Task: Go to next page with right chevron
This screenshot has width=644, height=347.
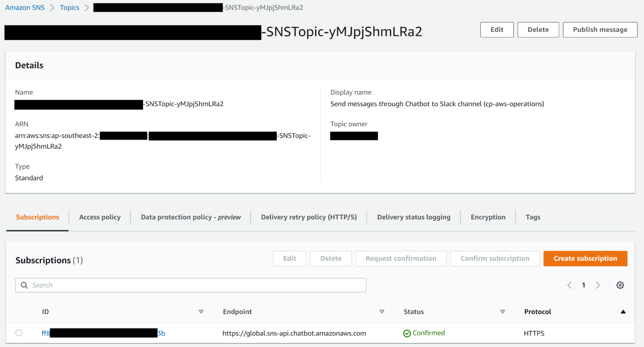Action: 598,285
